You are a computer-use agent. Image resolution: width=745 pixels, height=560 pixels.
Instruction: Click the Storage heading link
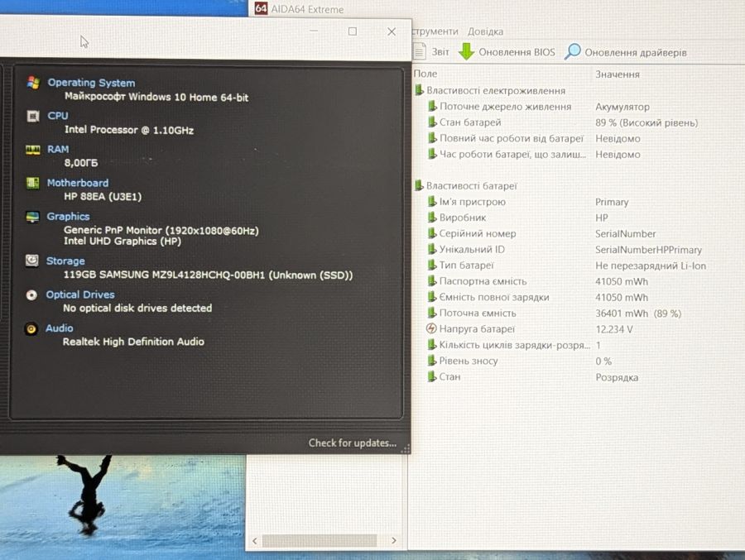click(65, 261)
